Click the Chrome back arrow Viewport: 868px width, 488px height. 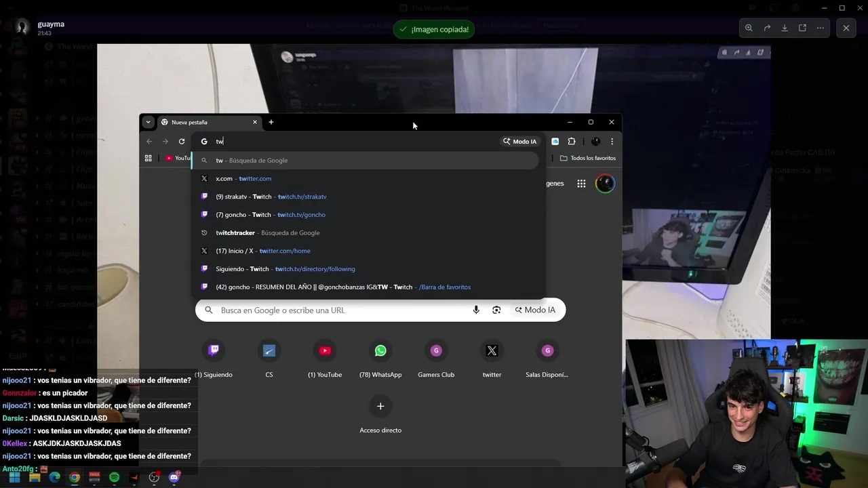pos(149,142)
